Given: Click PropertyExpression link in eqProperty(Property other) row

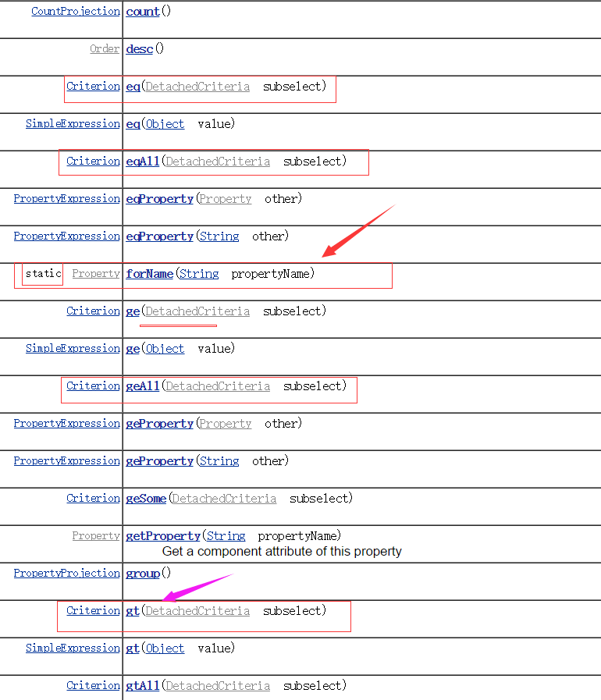Looking at the screenshot, I should 67,199.
